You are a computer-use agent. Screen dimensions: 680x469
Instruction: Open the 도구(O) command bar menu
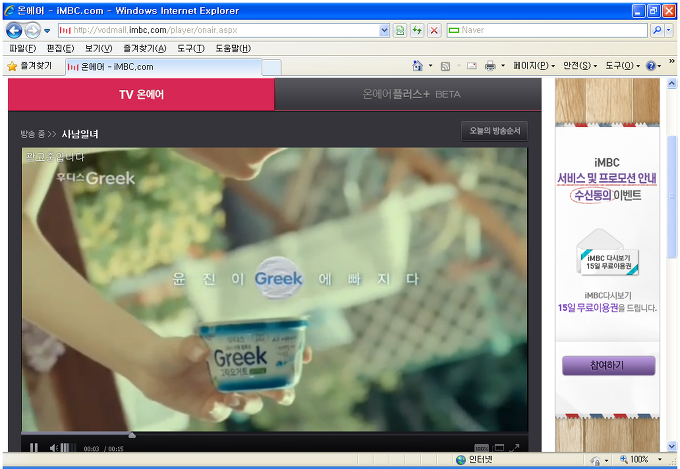pos(623,66)
